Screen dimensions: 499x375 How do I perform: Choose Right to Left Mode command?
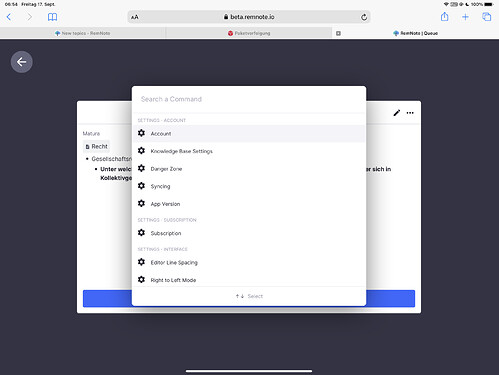(x=249, y=280)
